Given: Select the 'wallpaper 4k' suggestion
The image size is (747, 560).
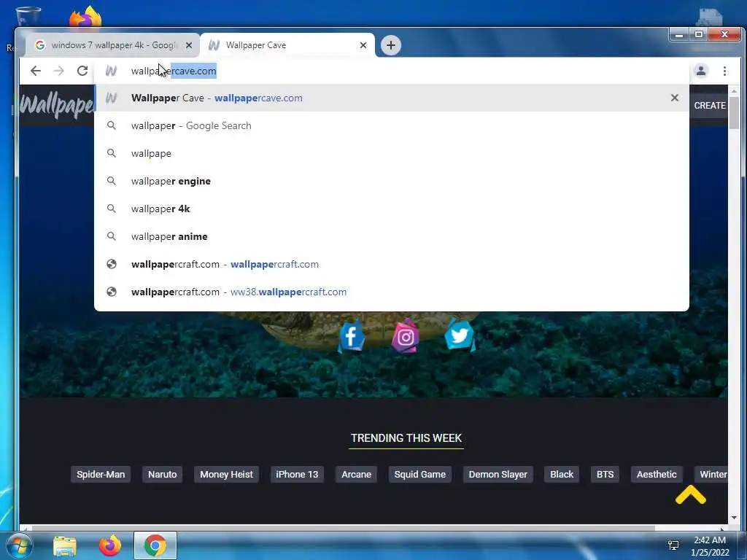Looking at the screenshot, I should [392, 209].
